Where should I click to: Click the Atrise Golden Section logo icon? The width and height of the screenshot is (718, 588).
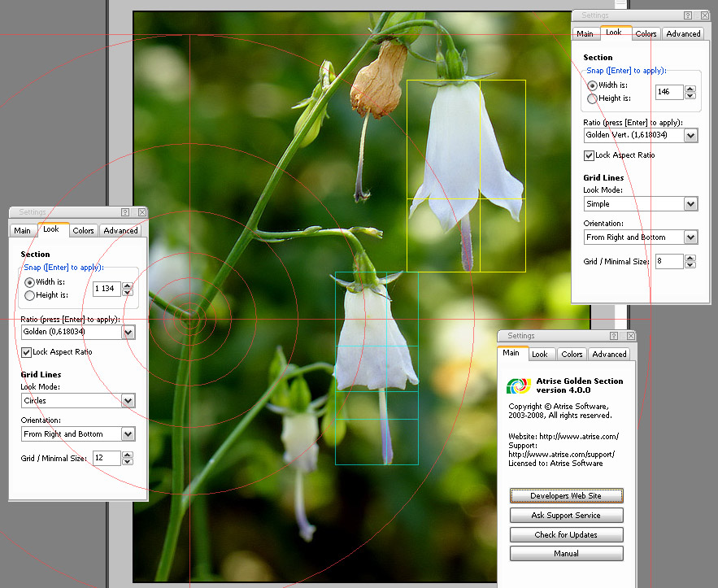click(518, 385)
